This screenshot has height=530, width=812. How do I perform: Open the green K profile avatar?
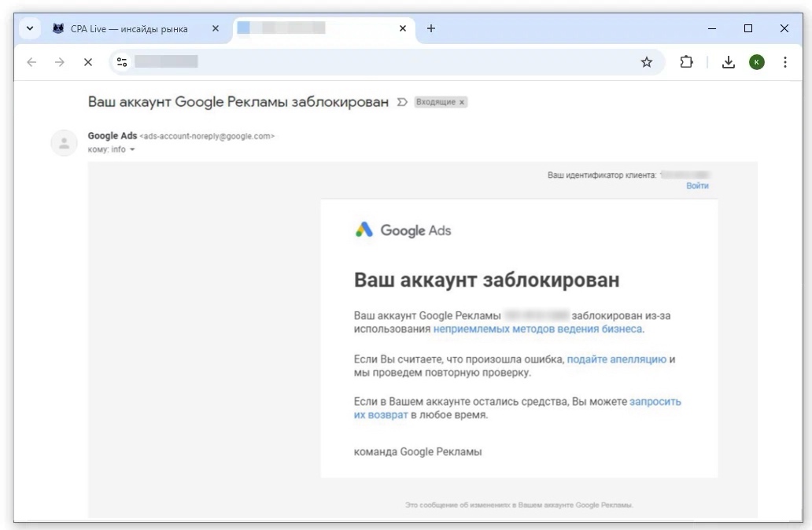coord(757,62)
